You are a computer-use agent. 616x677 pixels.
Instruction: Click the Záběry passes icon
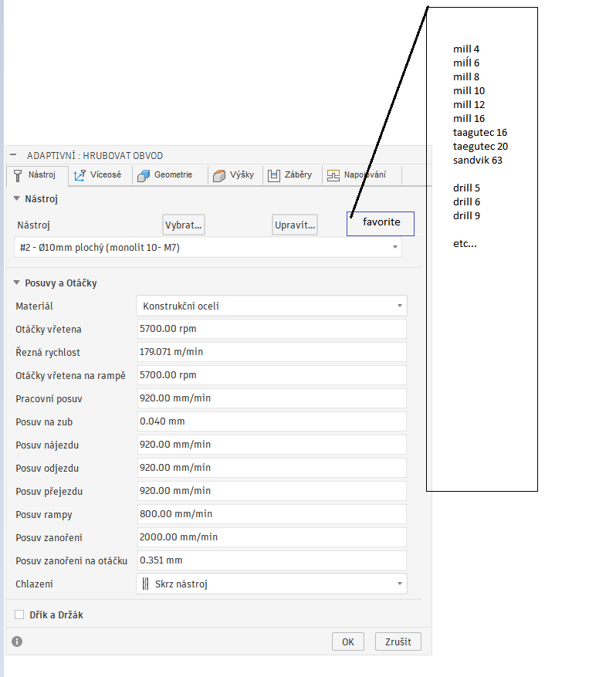pos(274,176)
